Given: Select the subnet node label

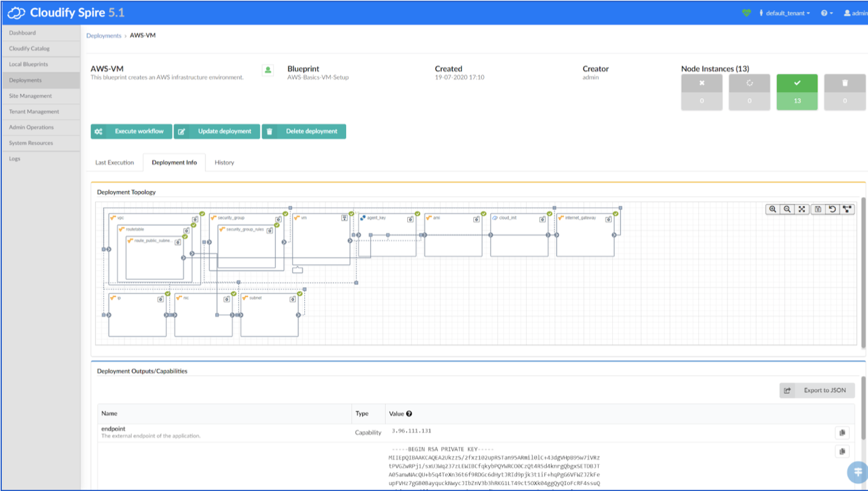Looking at the screenshot, I should coord(255,298).
